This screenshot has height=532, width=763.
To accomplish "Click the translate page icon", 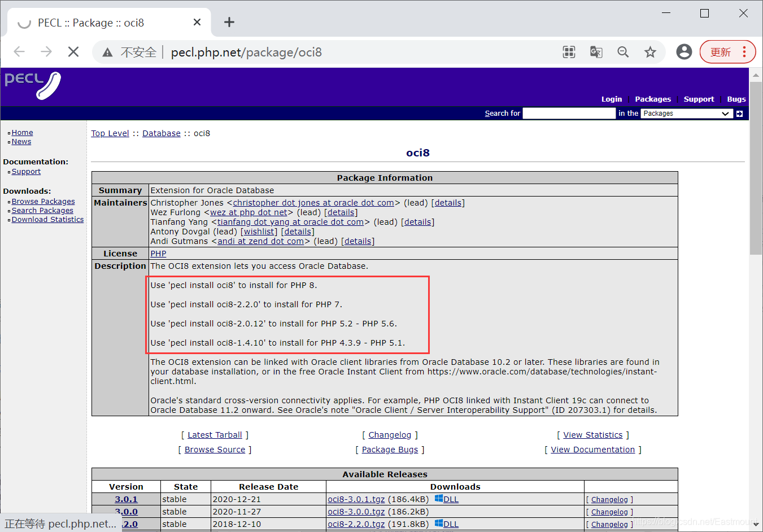I will coord(596,52).
